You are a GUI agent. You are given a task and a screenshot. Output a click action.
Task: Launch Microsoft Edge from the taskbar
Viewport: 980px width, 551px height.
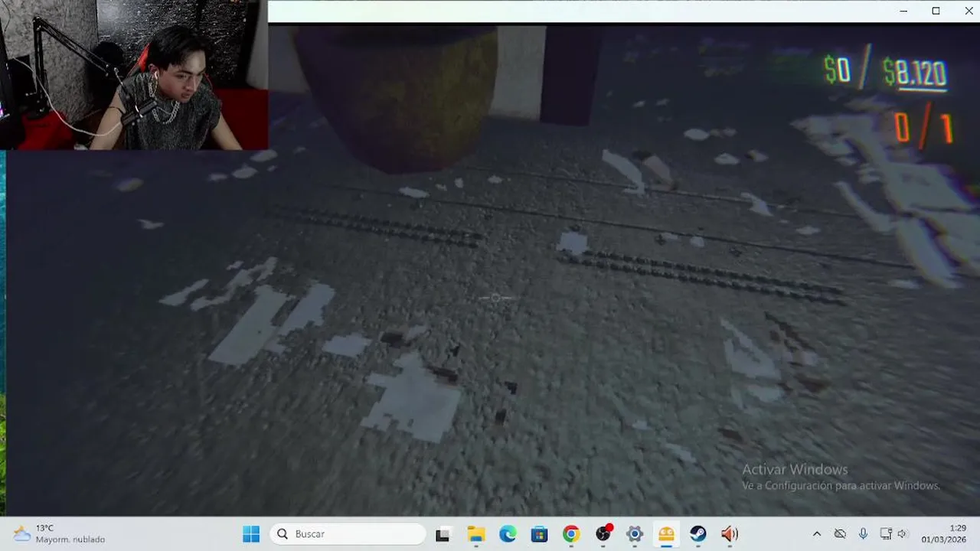point(508,534)
